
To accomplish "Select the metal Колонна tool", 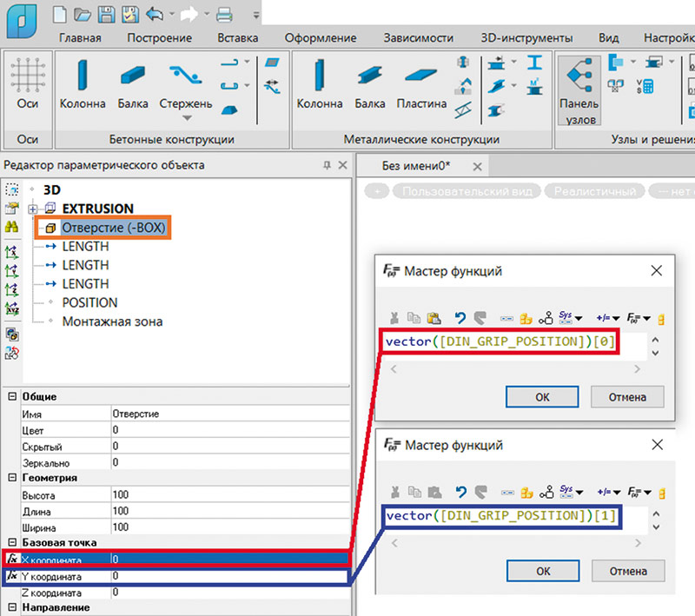I will (x=320, y=76).
